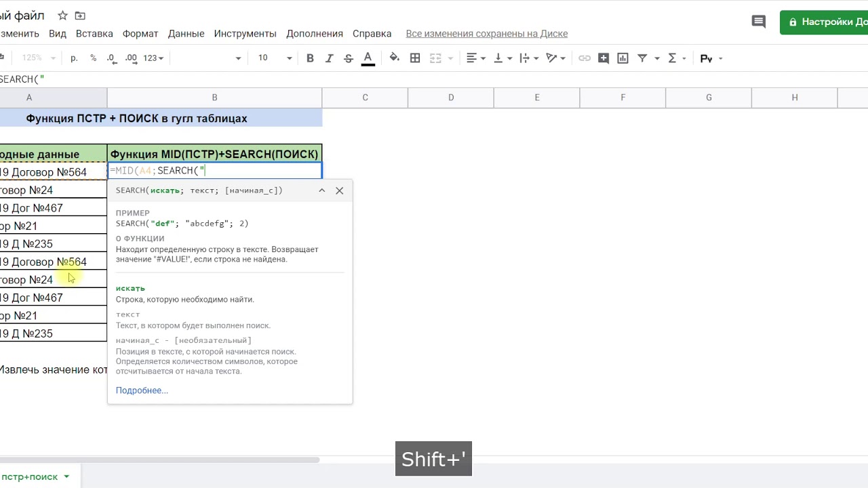Click the 'Функция MID(ПСТР)+SEARCH(ПОИСК)' header cell
The height and width of the screenshot is (488, 868).
click(214, 154)
